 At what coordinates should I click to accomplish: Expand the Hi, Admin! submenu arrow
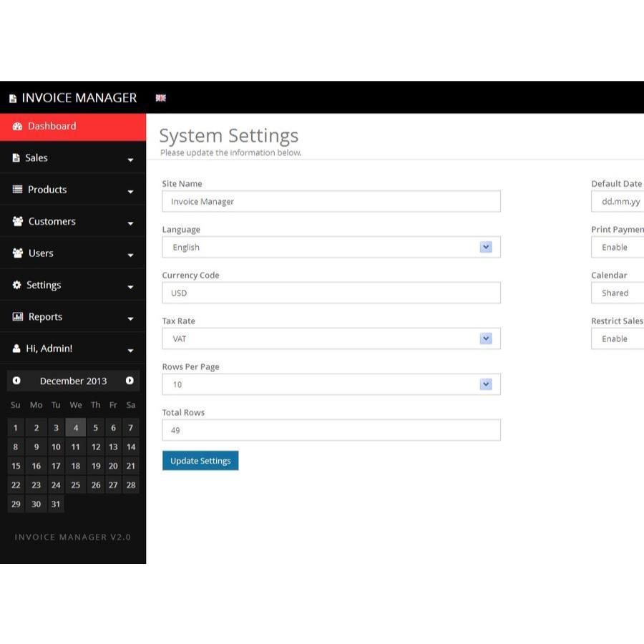(131, 351)
